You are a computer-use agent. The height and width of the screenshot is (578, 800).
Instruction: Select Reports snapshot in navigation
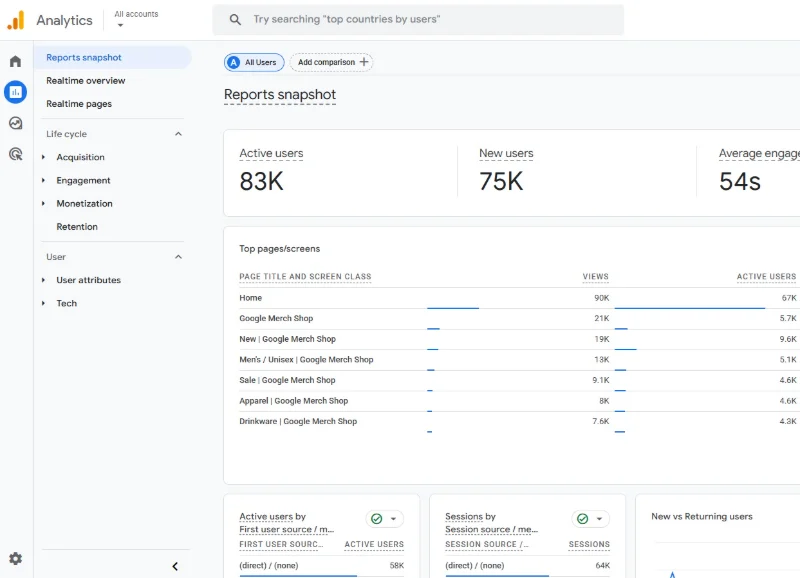click(113, 58)
